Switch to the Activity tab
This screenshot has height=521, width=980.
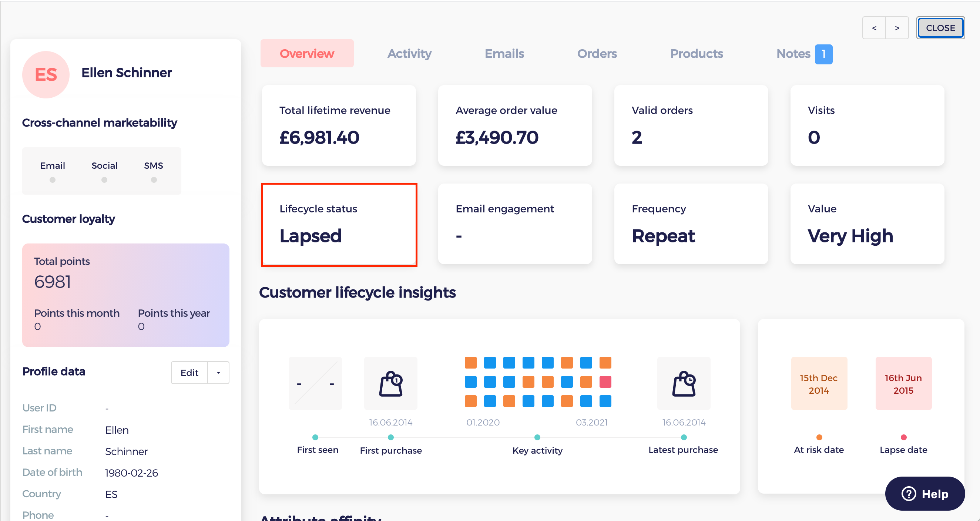409,54
